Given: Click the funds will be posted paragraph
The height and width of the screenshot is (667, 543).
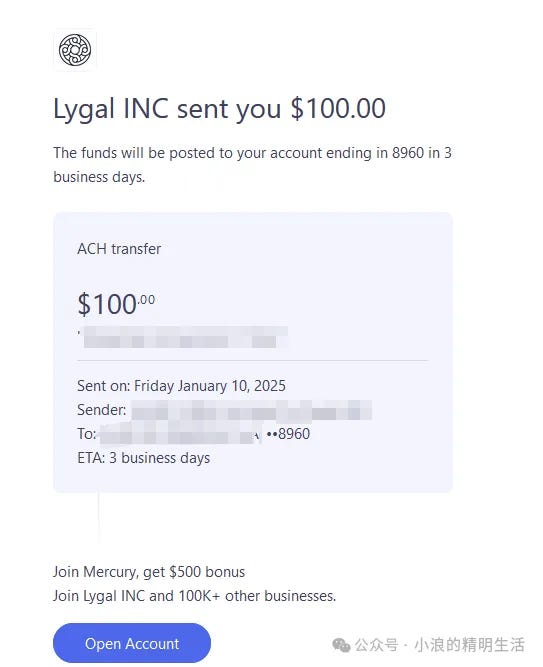Looking at the screenshot, I should [252, 165].
